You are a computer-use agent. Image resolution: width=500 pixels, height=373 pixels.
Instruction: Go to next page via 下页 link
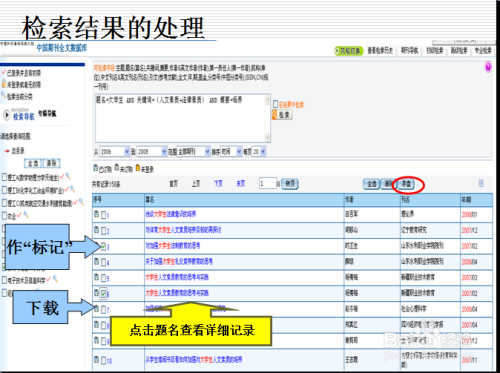218,184
